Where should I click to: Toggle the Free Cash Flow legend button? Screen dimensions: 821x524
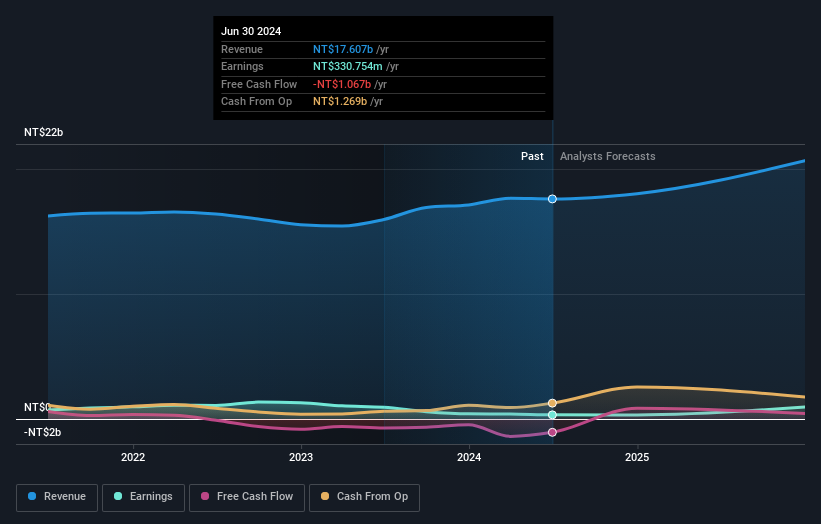(x=247, y=497)
